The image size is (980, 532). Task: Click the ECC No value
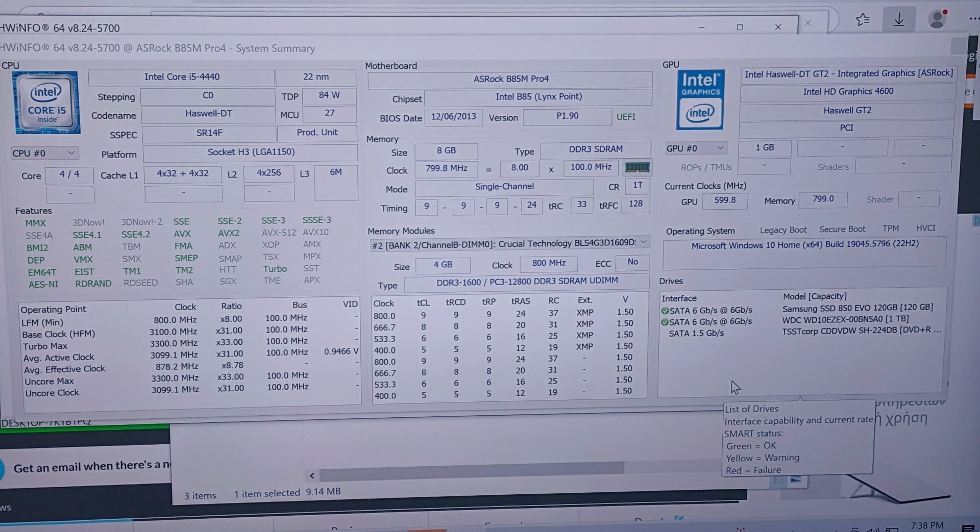click(x=632, y=262)
